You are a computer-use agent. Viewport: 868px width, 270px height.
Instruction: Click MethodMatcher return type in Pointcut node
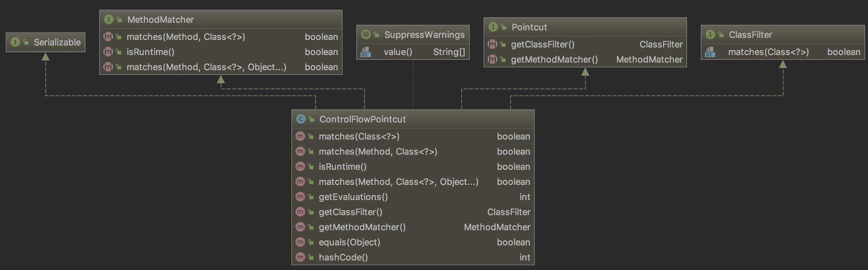(x=649, y=59)
